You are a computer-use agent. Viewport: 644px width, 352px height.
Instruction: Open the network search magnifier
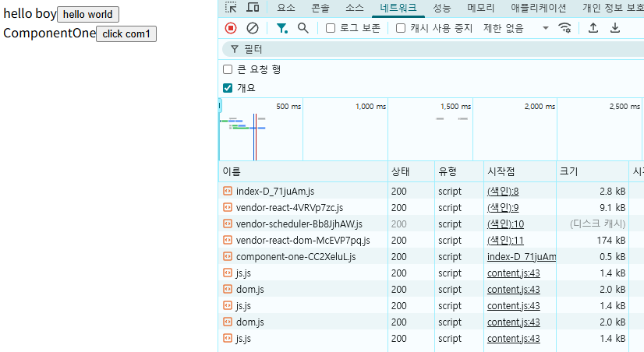tap(303, 28)
